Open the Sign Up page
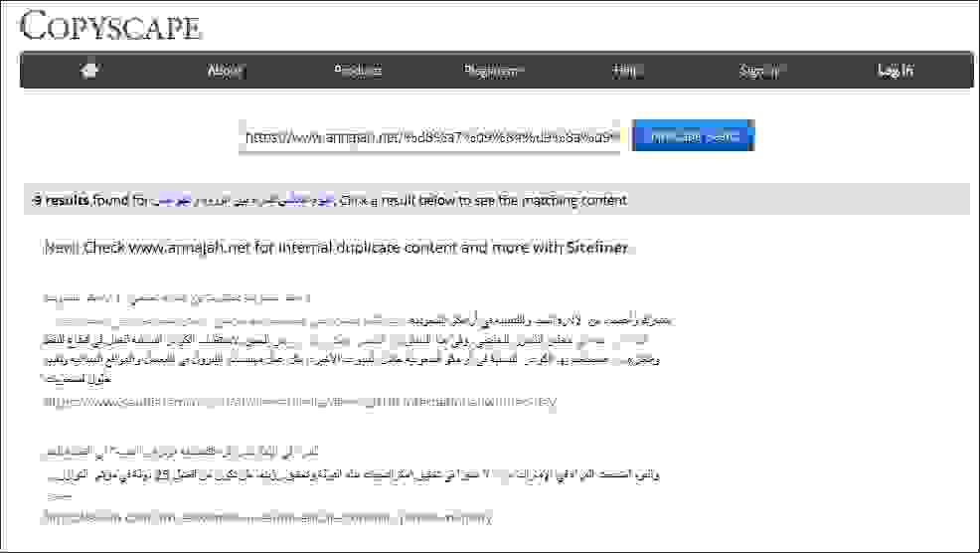The image size is (980, 553). (x=760, y=71)
